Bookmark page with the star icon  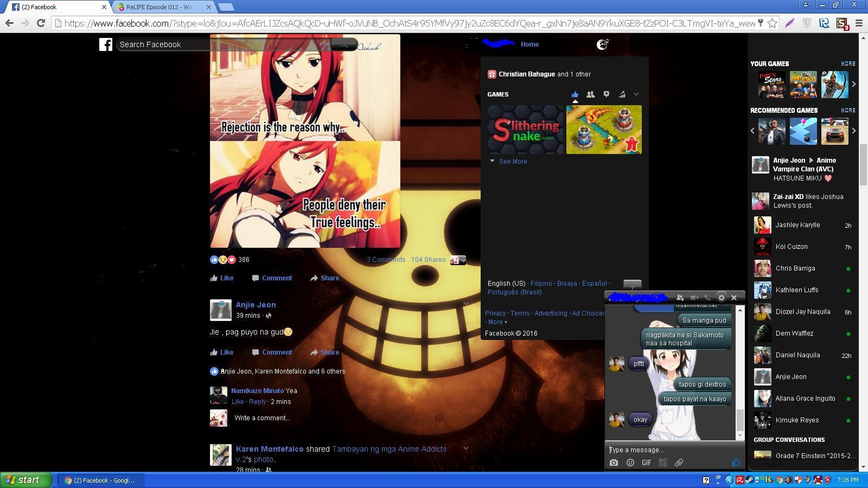772,23
